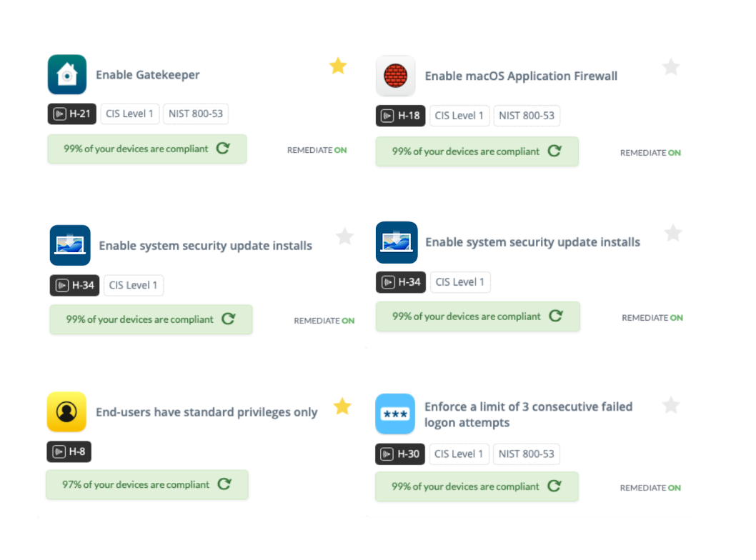This screenshot has height=560, width=756.
Task: Click the macOS Application Firewall brick icon
Action: [x=395, y=76]
